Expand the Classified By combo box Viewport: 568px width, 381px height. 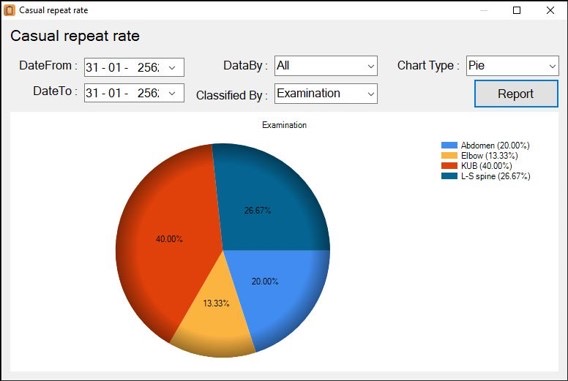371,94
